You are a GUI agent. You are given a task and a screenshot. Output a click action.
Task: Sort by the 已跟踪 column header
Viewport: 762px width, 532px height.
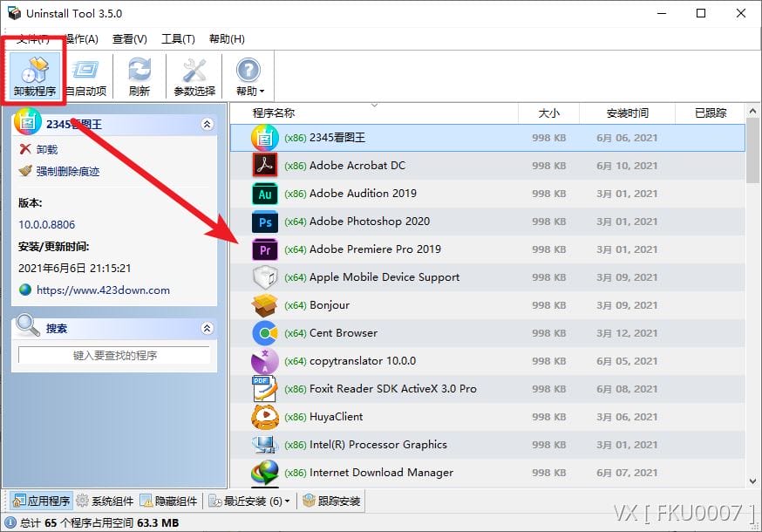710,113
